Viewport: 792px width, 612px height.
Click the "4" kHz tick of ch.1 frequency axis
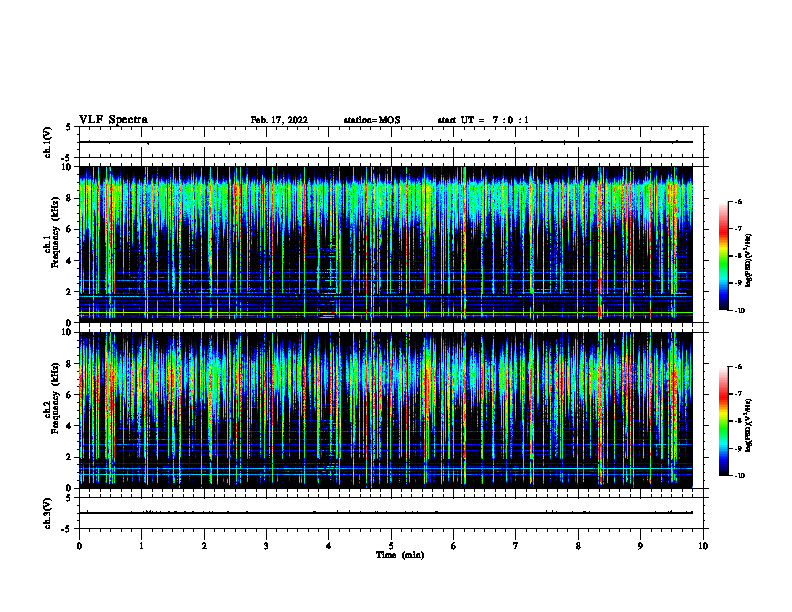click(70, 261)
